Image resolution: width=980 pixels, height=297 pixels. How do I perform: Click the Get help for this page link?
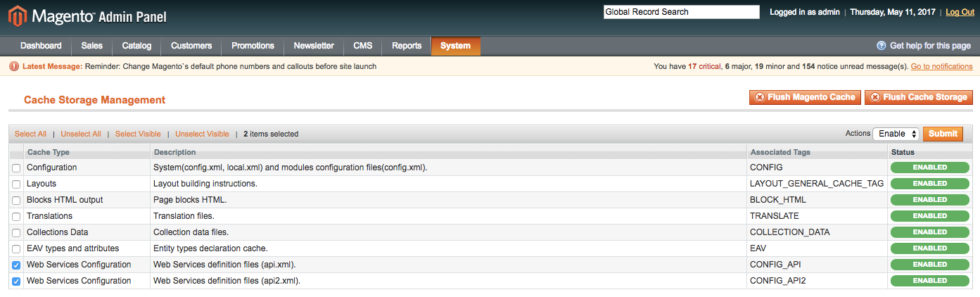coord(930,46)
